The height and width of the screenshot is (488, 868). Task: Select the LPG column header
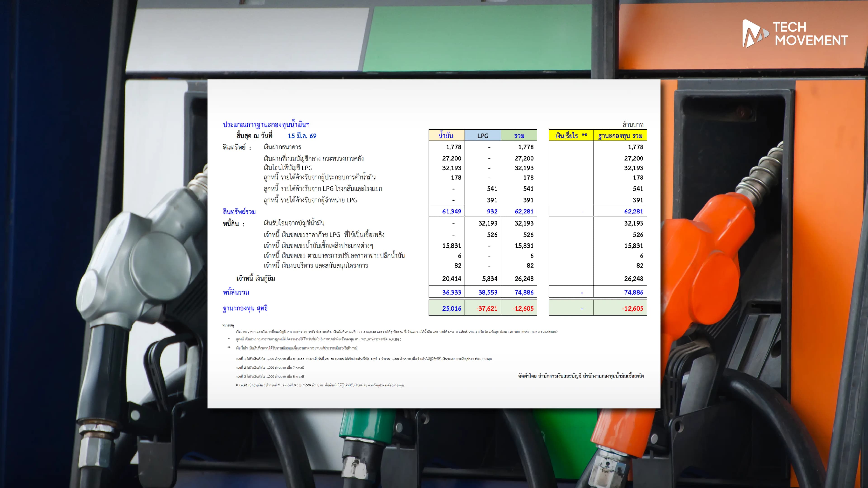coord(482,135)
